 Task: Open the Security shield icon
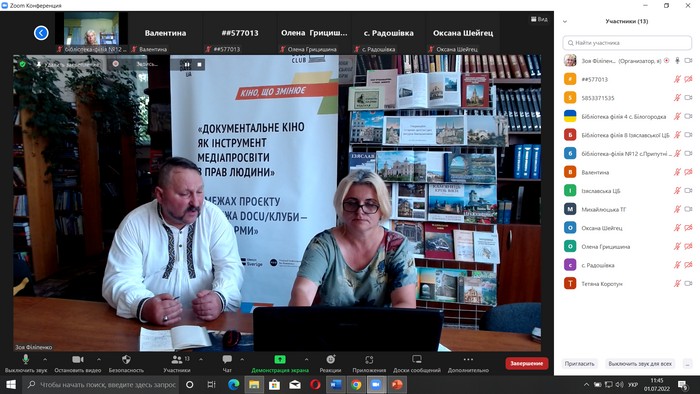126,360
